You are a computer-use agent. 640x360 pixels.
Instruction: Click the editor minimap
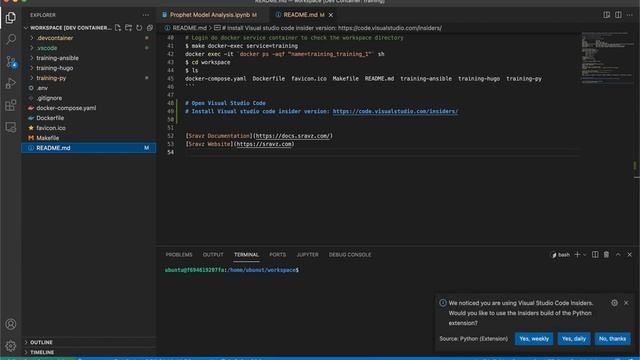(607, 57)
